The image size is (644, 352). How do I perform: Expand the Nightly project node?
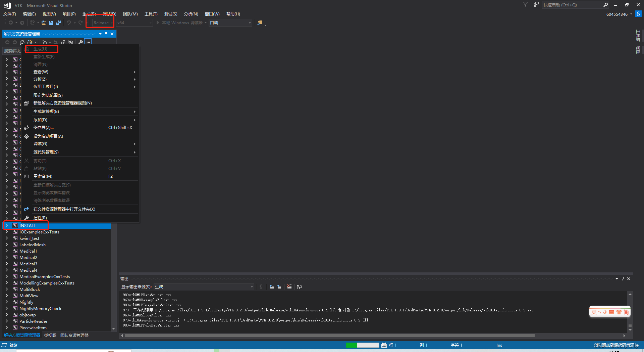click(7, 302)
